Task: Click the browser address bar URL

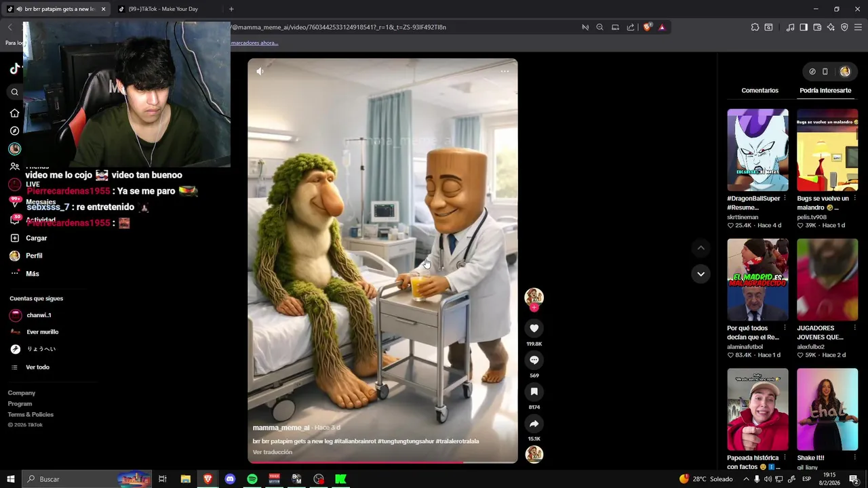Action: 339,27
